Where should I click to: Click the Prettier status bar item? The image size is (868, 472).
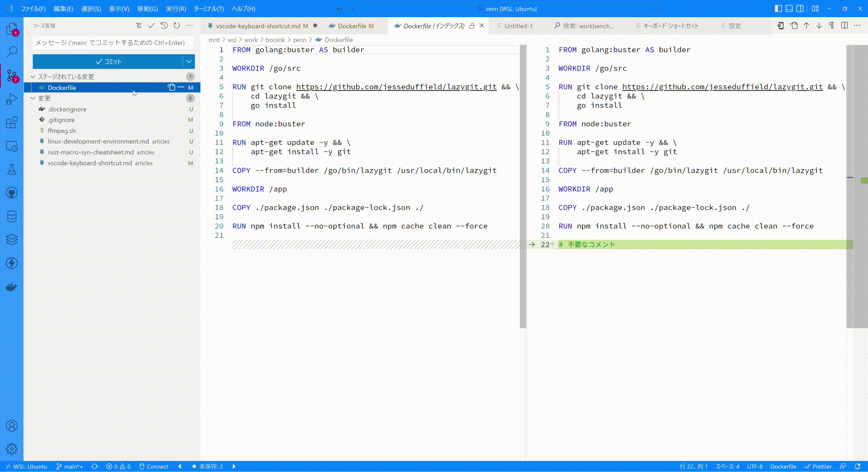[818, 467]
